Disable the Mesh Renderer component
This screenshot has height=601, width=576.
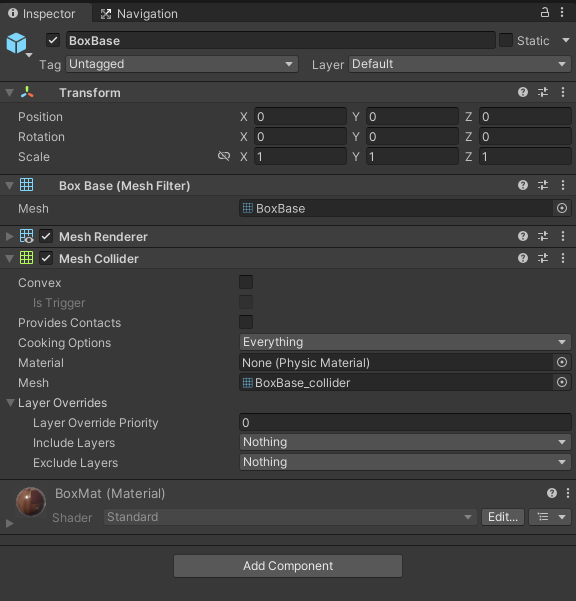click(x=46, y=236)
